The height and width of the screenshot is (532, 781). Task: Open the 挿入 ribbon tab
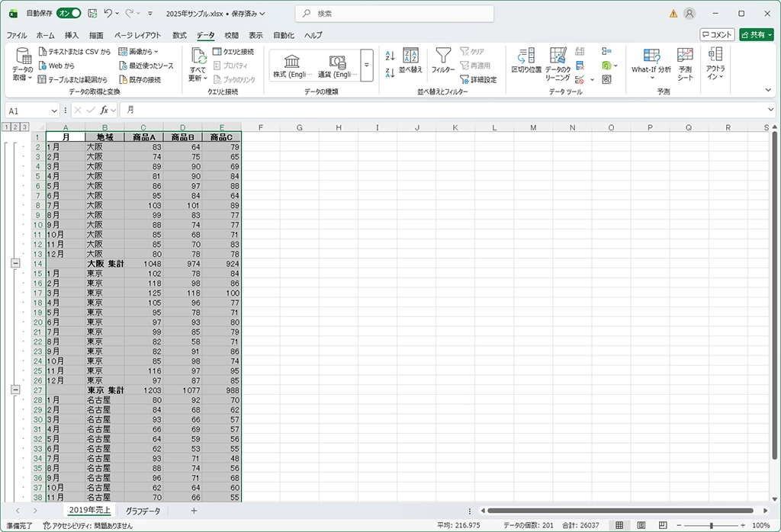point(72,35)
